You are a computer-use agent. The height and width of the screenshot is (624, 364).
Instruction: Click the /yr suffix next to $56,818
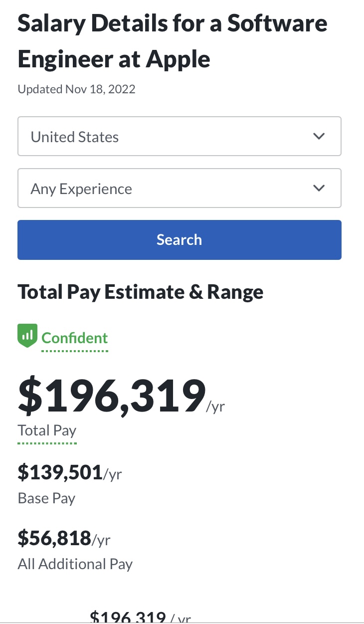tap(101, 540)
